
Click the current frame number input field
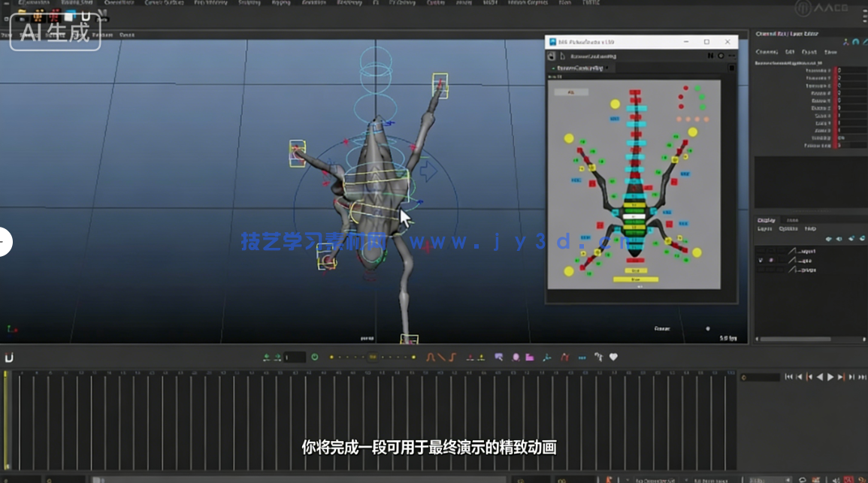(x=295, y=358)
